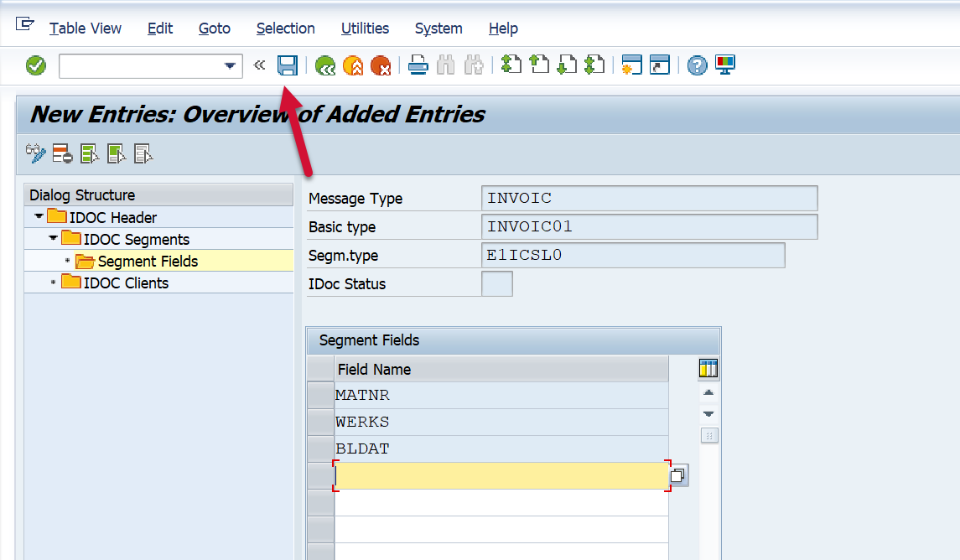Open the table column settings icon

(708, 368)
